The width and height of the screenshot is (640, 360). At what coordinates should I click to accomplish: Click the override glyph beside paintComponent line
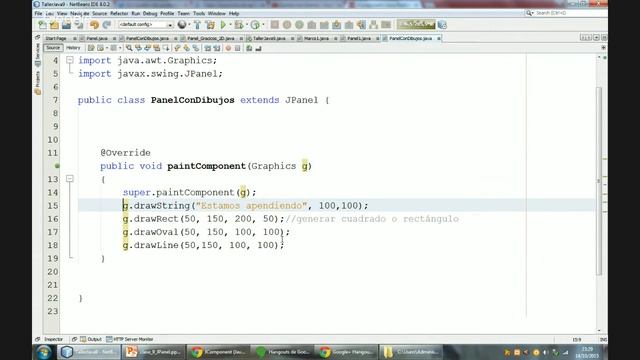click(x=57, y=166)
